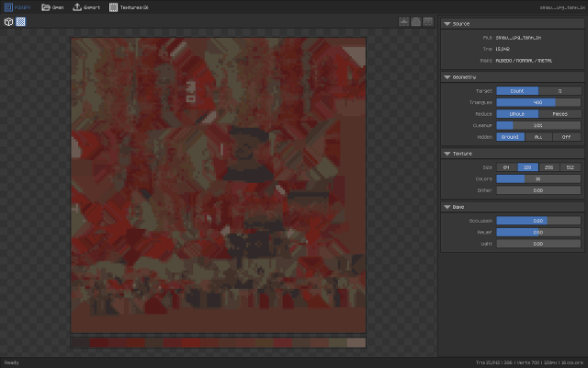Set Target mode to percent
588x368 pixels.
[x=560, y=91]
